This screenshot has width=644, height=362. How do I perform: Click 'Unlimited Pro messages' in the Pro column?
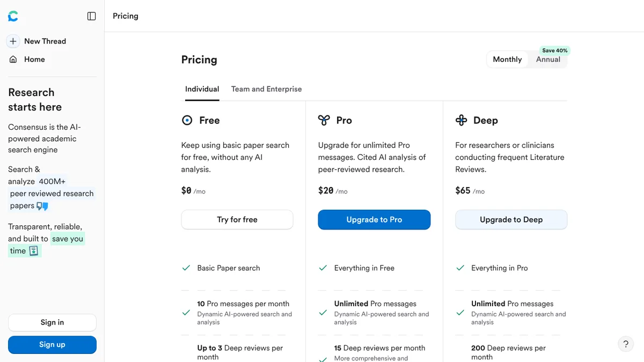pyautogui.click(x=375, y=304)
